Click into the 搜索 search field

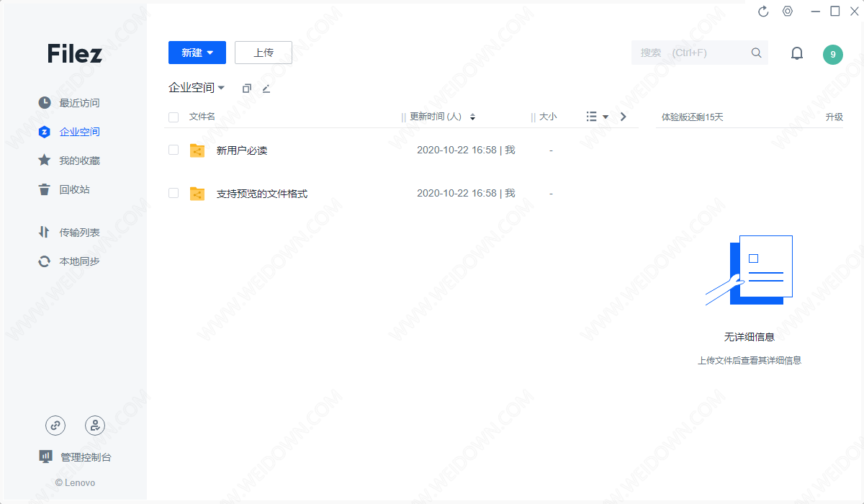tap(688, 53)
